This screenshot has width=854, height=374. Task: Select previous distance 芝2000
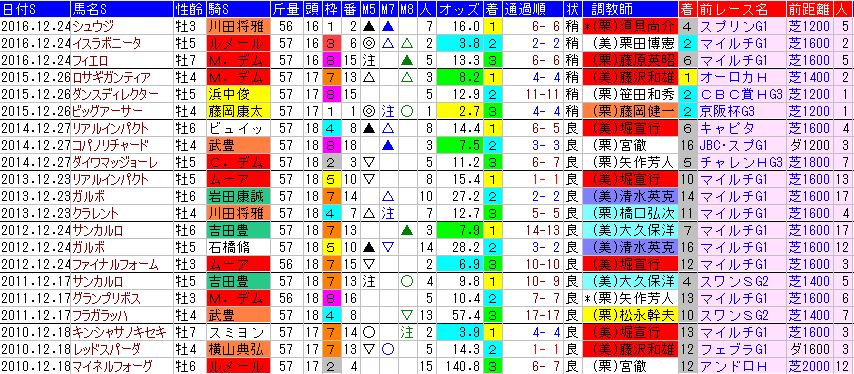pyautogui.click(x=809, y=365)
